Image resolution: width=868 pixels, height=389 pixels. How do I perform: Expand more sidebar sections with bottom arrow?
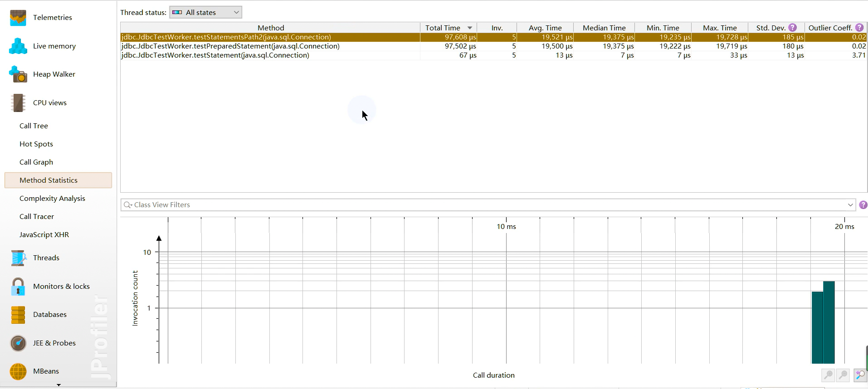[x=59, y=385]
